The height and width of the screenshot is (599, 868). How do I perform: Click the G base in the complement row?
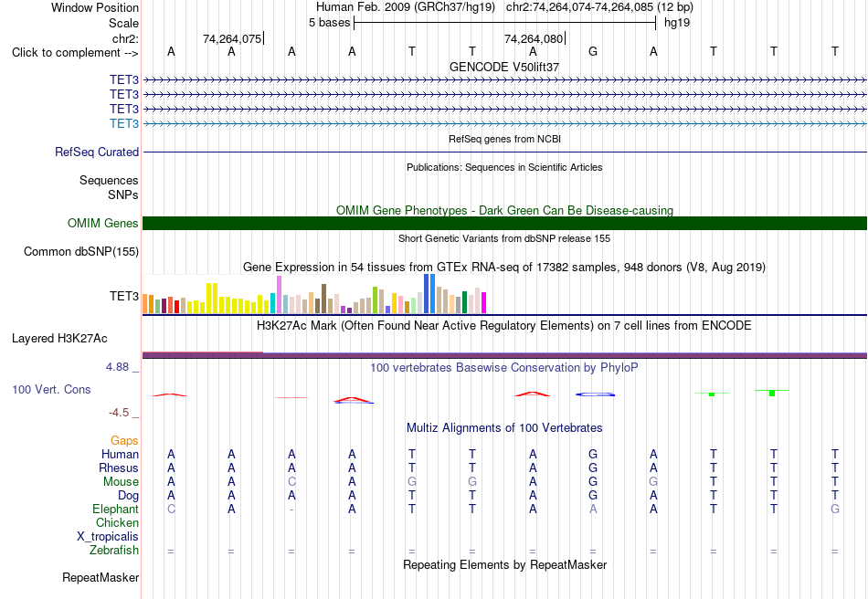593,51
